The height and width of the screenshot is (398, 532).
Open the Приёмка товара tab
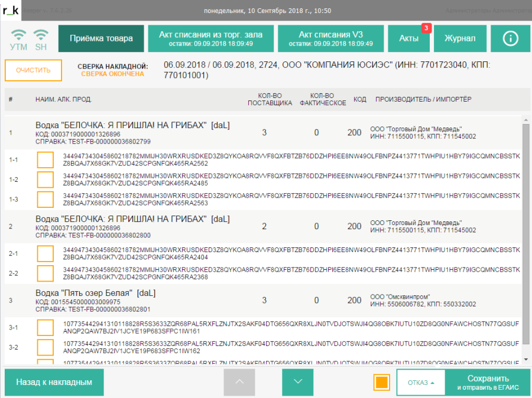tap(101, 38)
